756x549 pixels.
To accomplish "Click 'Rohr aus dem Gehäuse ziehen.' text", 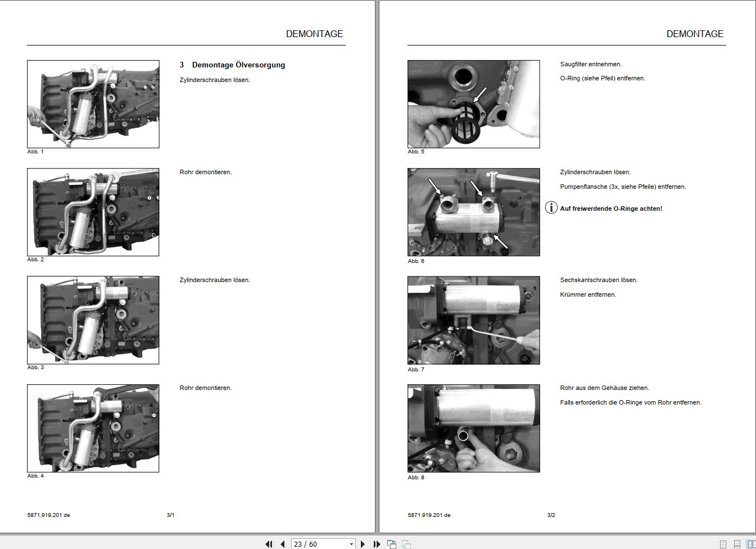I will pyautogui.click(x=604, y=388).
